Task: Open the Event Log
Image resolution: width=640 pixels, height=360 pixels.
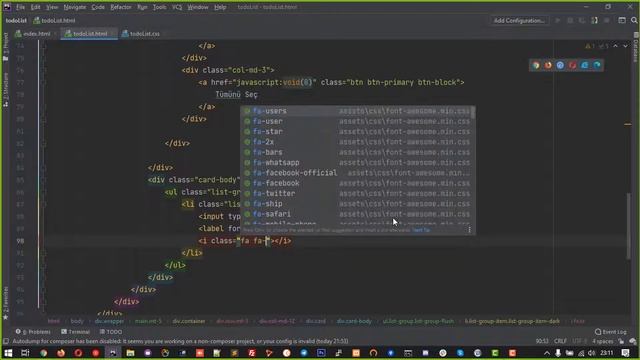Action: click(611, 332)
